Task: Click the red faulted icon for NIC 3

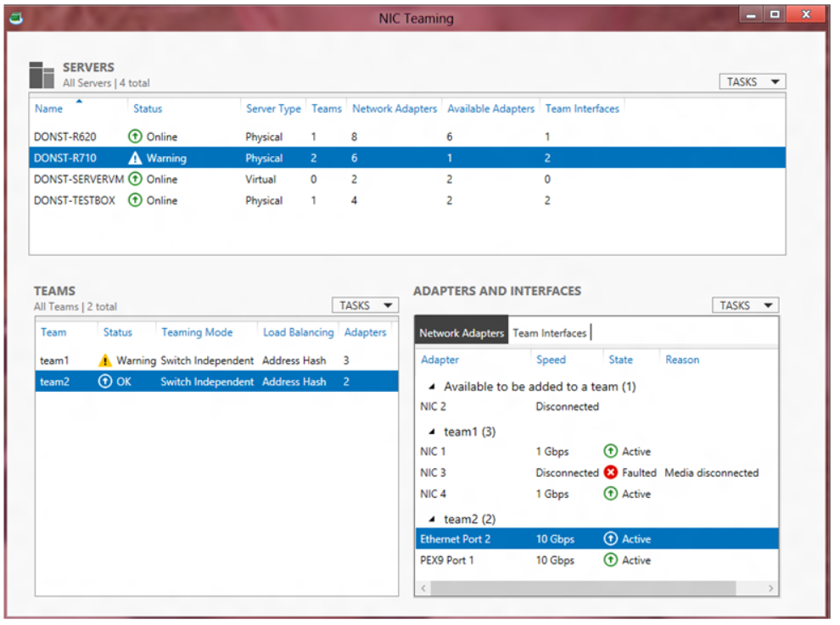Action: [x=610, y=472]
